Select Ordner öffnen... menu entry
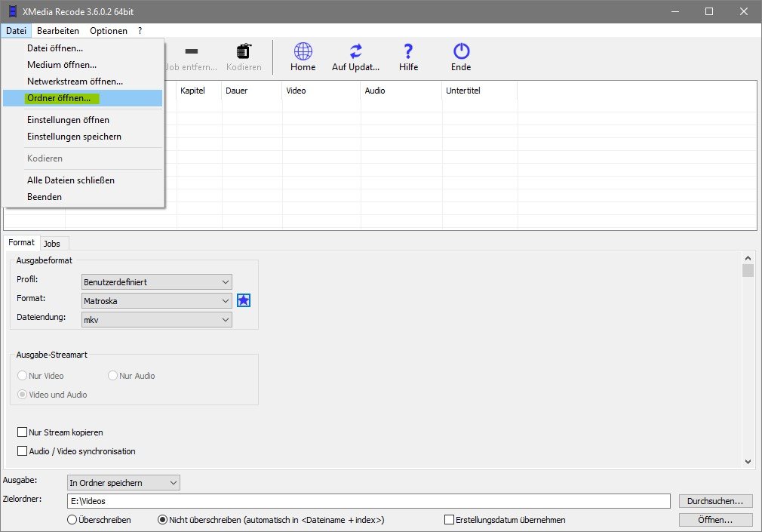762x532 pixels. (83, 98)
